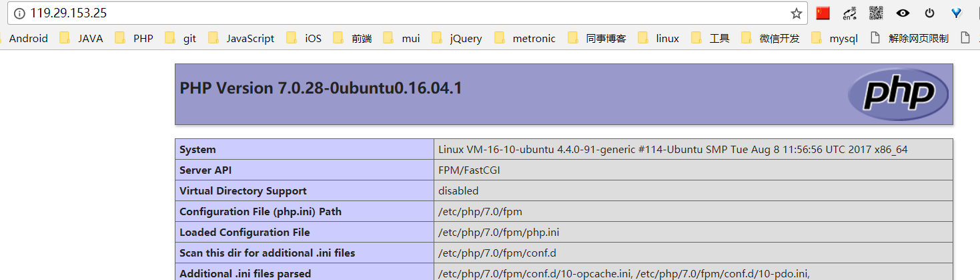980x280 pixels.
Task: Open the 微信开发 bookmark folder
Action: click(771, 38)
